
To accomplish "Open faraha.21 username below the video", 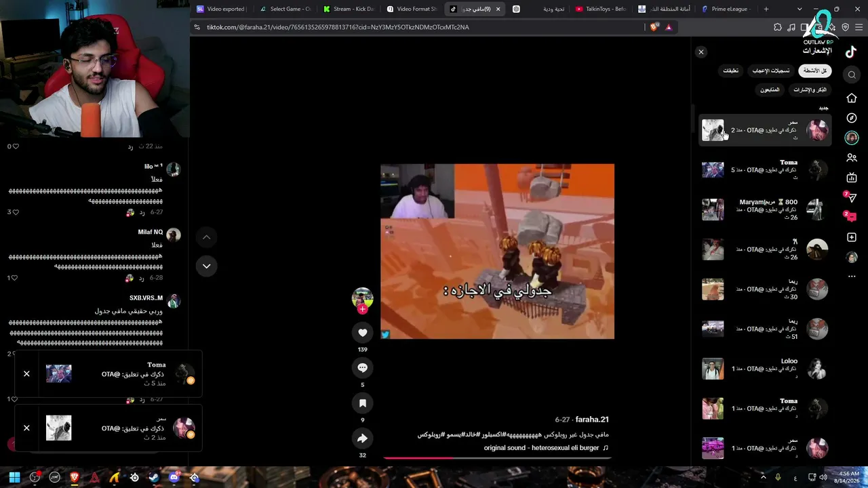I will pos(592,420).
